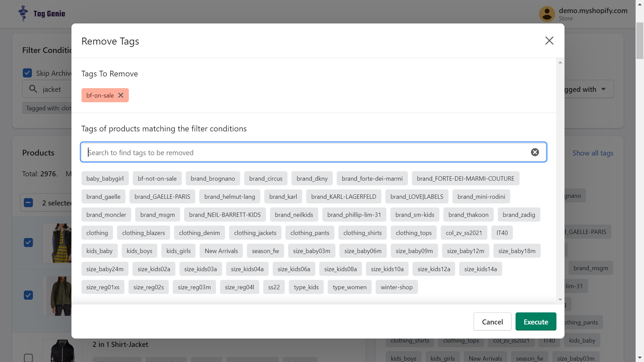Click the deselect icon on selected products
This screenshot has height=362, width=644.
pyautogui.click(x=28, y=203)
